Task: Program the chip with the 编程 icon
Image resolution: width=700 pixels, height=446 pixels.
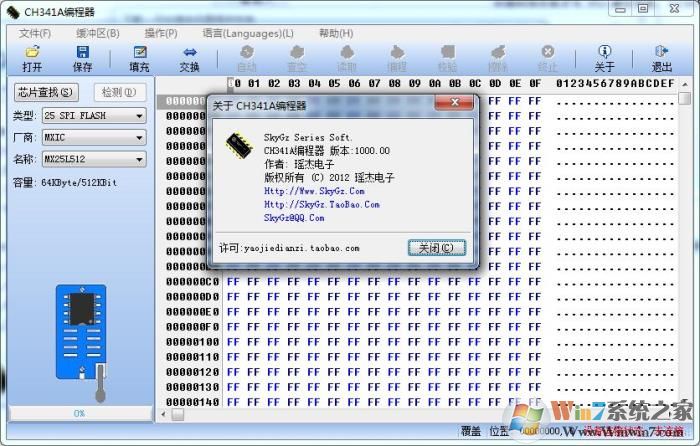Action: tap(397, 58)
